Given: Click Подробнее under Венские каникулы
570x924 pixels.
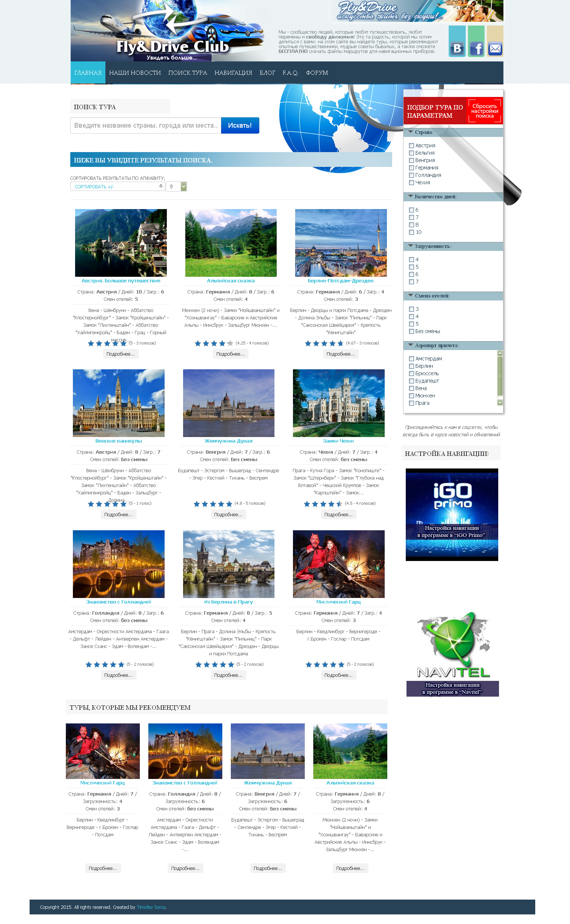Looking at the screenshot, I should (118, 515).
